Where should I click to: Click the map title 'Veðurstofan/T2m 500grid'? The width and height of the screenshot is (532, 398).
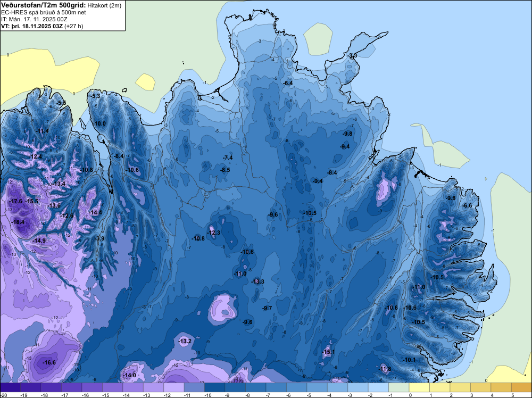coord(43,5)
